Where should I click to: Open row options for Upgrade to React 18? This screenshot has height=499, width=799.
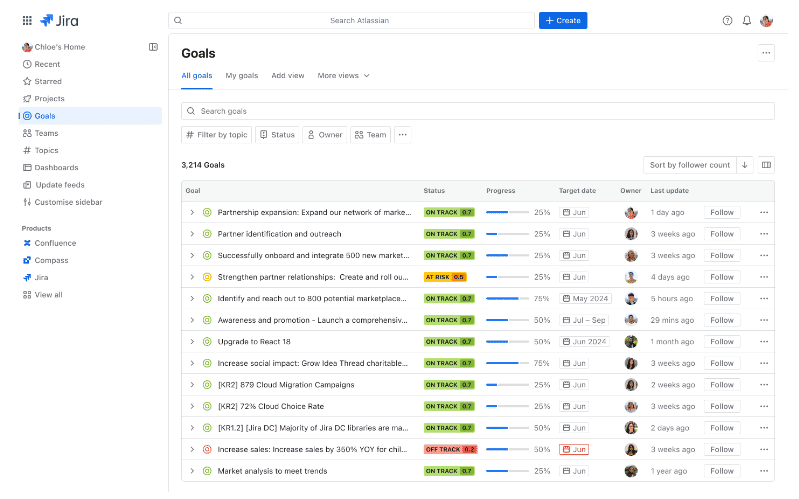coord(764,342)
